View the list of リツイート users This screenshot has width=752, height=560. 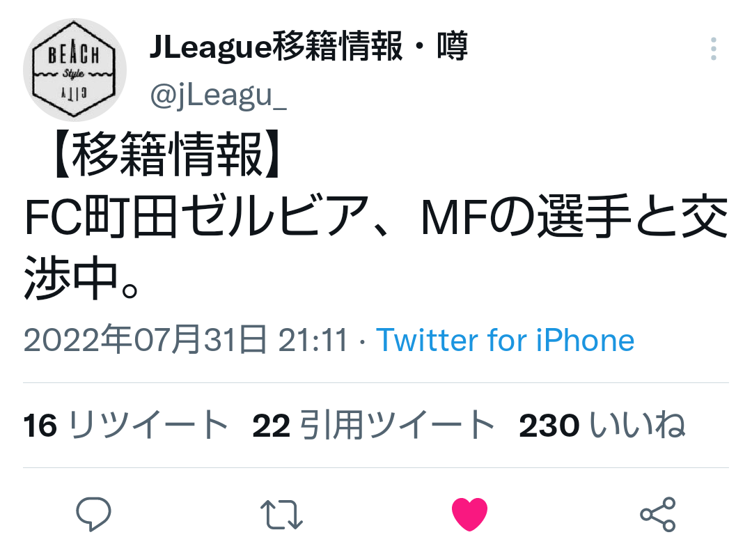148,425
